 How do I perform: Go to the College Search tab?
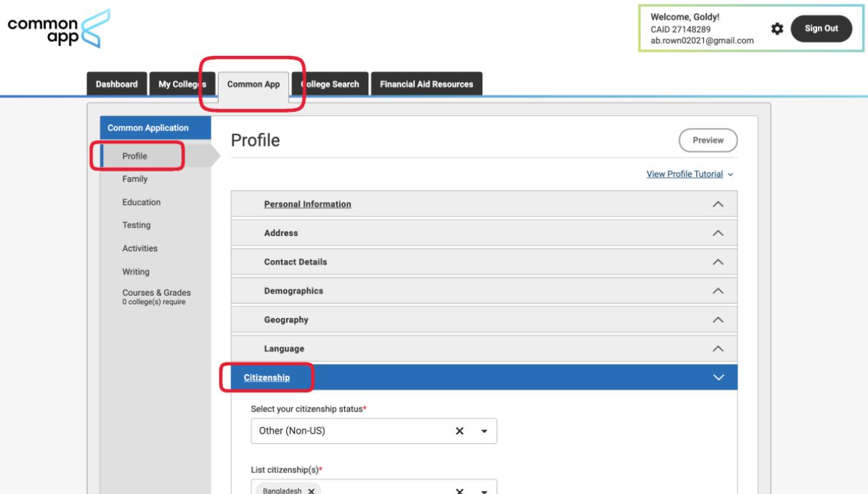[x=330, y=84]
